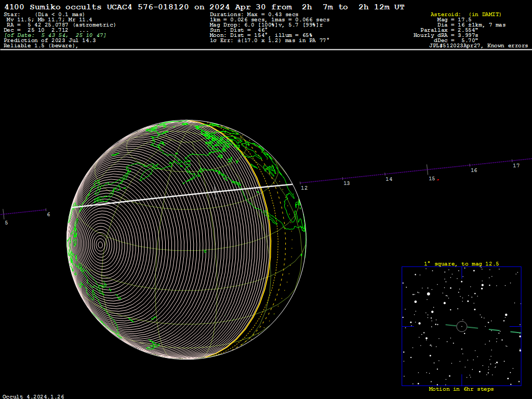The width and height of the screenshot is (532, 399).
Task: Click the magnitudes line "Mv 11.5; Mb 11.7; Mr 11.4"
Action: click(49, 20)
